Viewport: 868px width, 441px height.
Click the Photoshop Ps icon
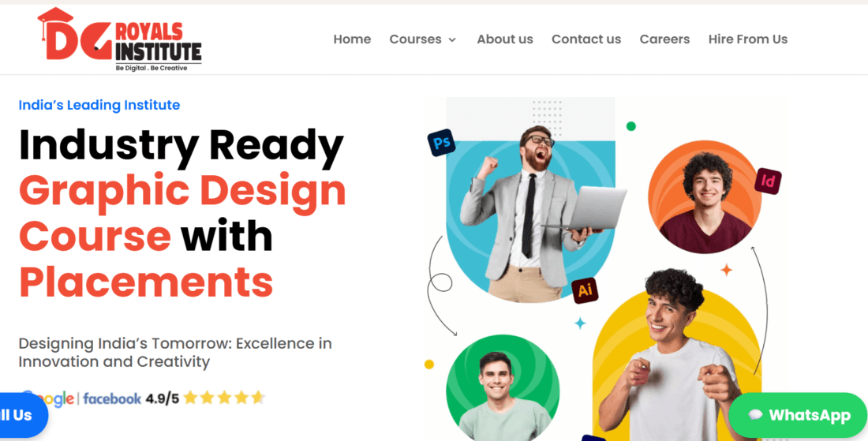coord(441,143)
